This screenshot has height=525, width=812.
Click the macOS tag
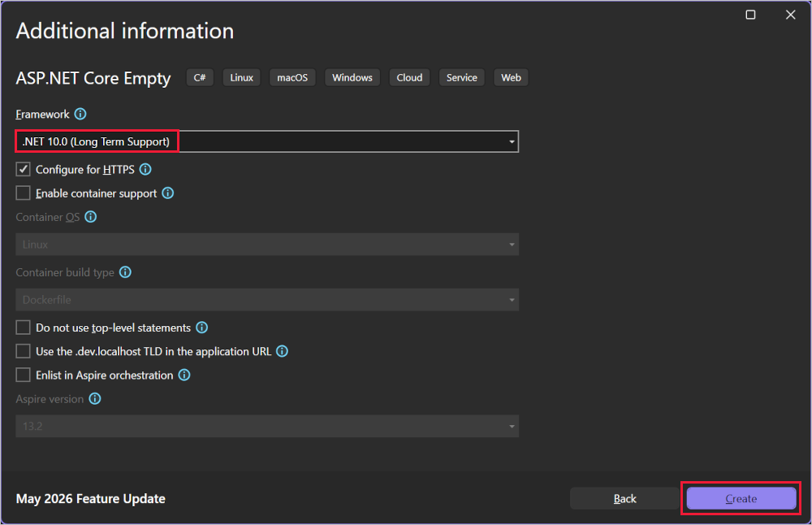pyautogui.click(x=292, y=77)
